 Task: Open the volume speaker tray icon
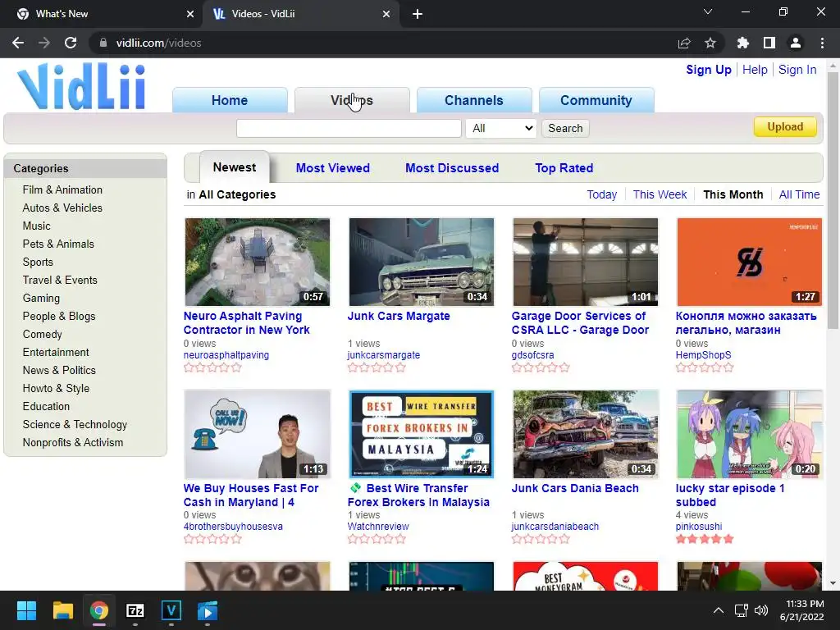pos(760,610)
